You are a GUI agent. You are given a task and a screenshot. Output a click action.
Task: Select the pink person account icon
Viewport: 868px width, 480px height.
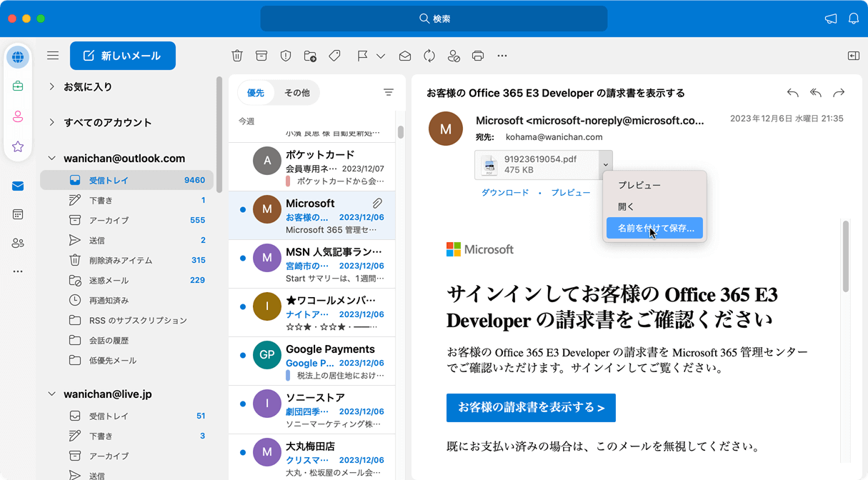pyautogui.click(x=18, y=116)
